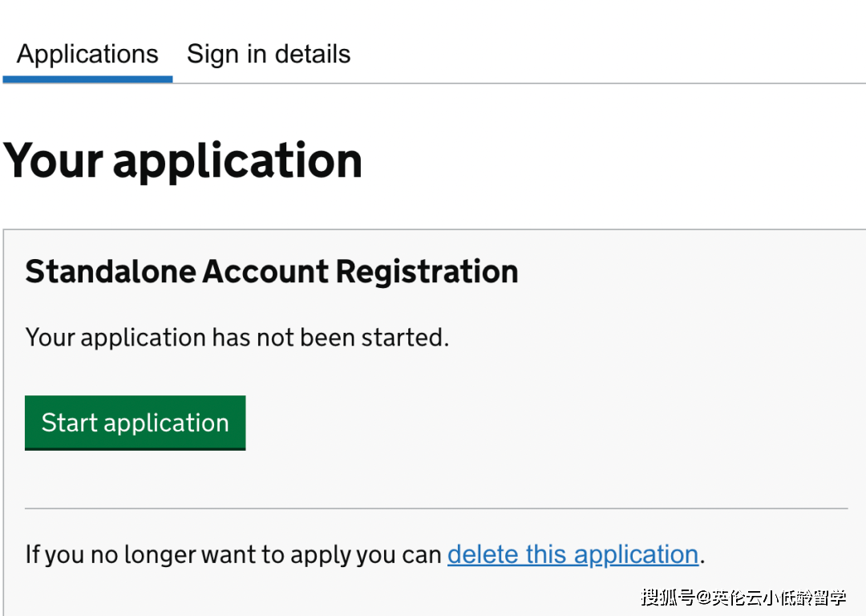Click the Sohu watermark text
Viewport: 866px width, 616px height.
click(743, 597)
